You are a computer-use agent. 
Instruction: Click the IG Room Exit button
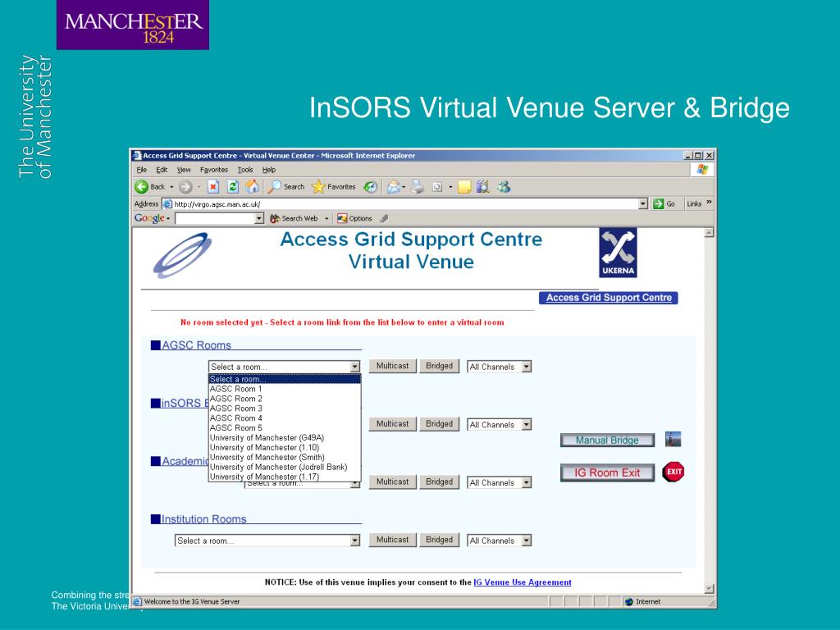click(x=607, y=472)
